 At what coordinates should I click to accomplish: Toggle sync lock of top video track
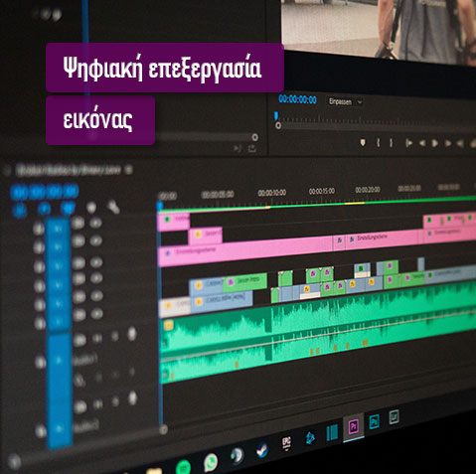click(79, 224)
